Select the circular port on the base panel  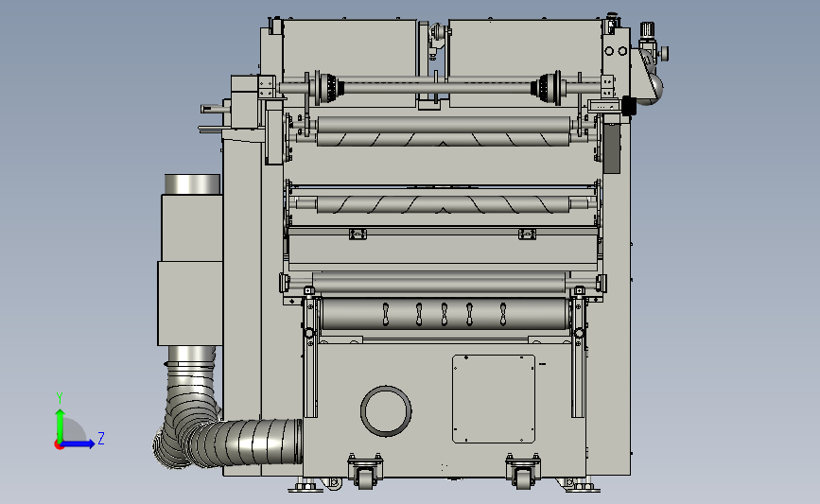(386, 411)
